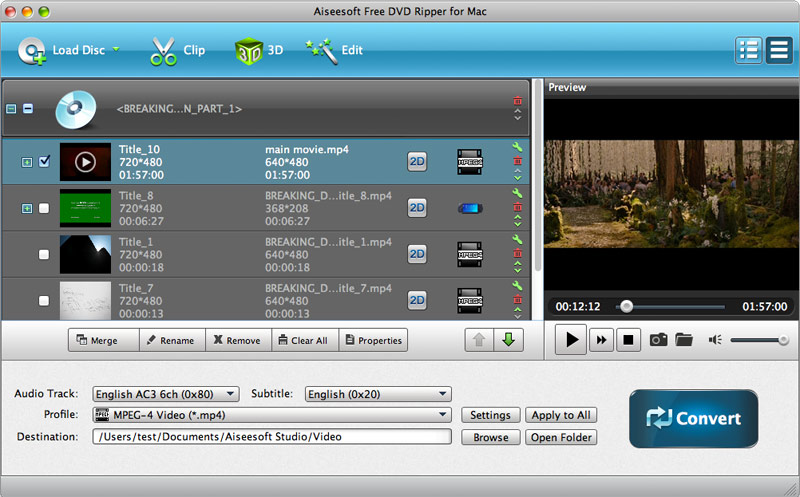Open the 3D settings tool

tap(248, 50)
